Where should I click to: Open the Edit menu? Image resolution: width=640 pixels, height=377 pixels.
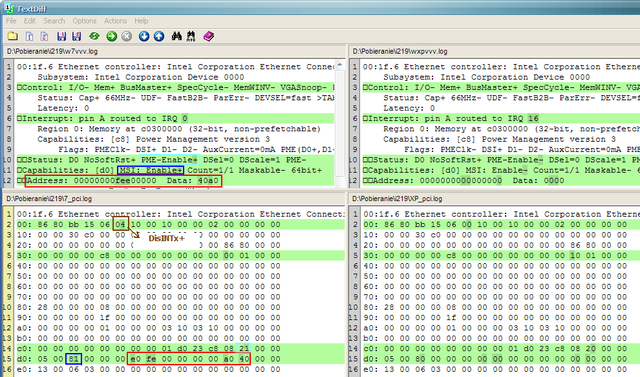click(29, 21)
